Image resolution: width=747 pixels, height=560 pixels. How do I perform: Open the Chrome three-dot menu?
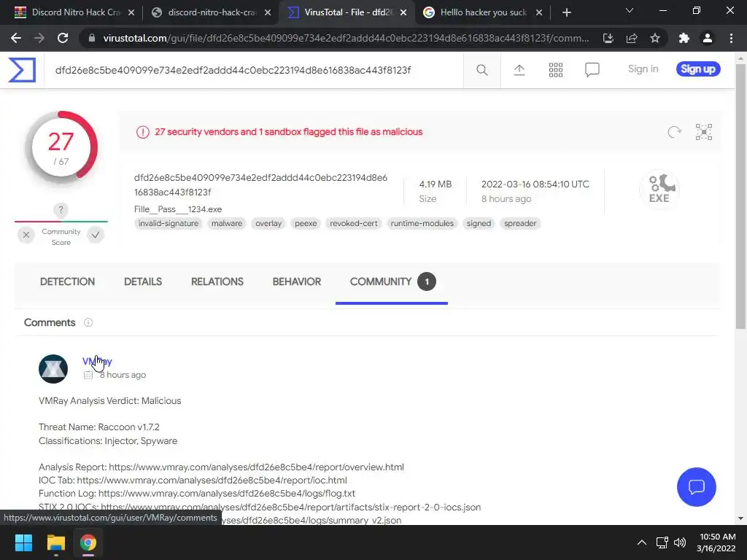(x=731, y=38)
